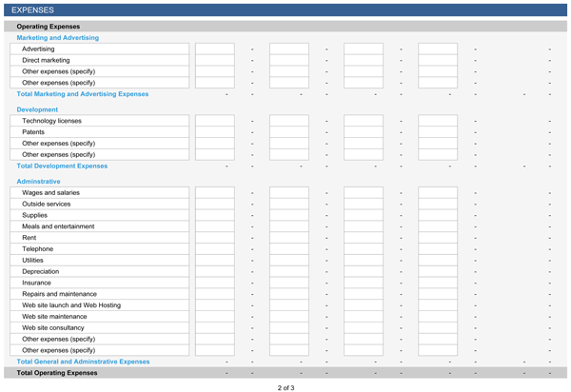Click the Development section heading
The height and width of the screenshot is (392, 571).
pos(37,110)
